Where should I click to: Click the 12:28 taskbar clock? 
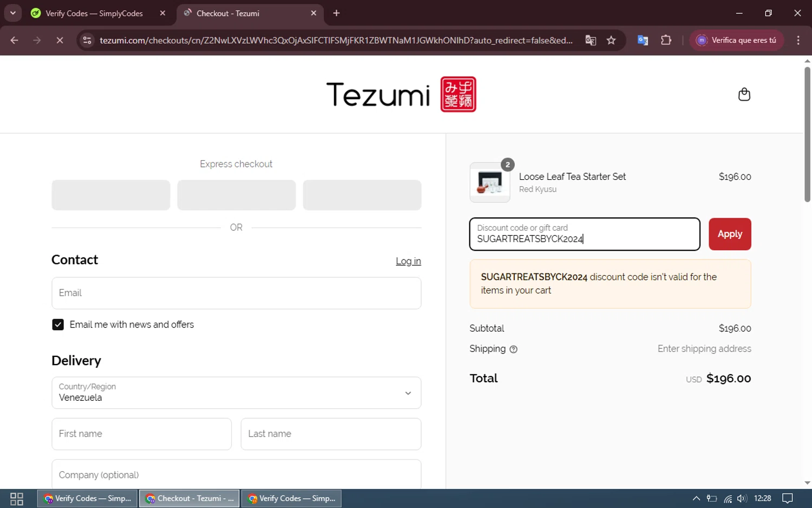coord(762,498)
